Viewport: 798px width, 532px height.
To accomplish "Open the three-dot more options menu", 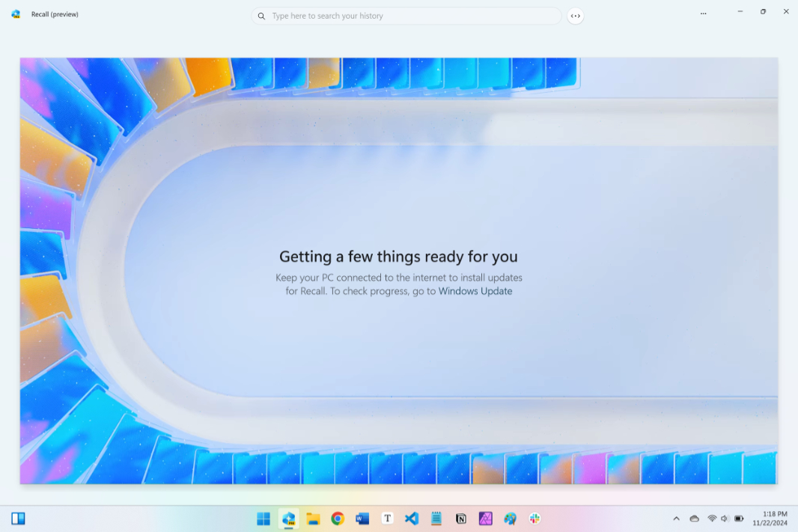I will coord(704,13).
